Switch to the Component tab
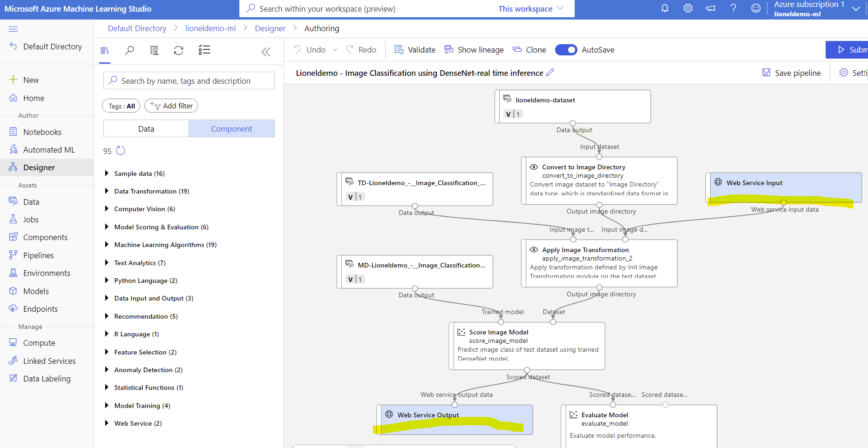 tap(231, 128)
